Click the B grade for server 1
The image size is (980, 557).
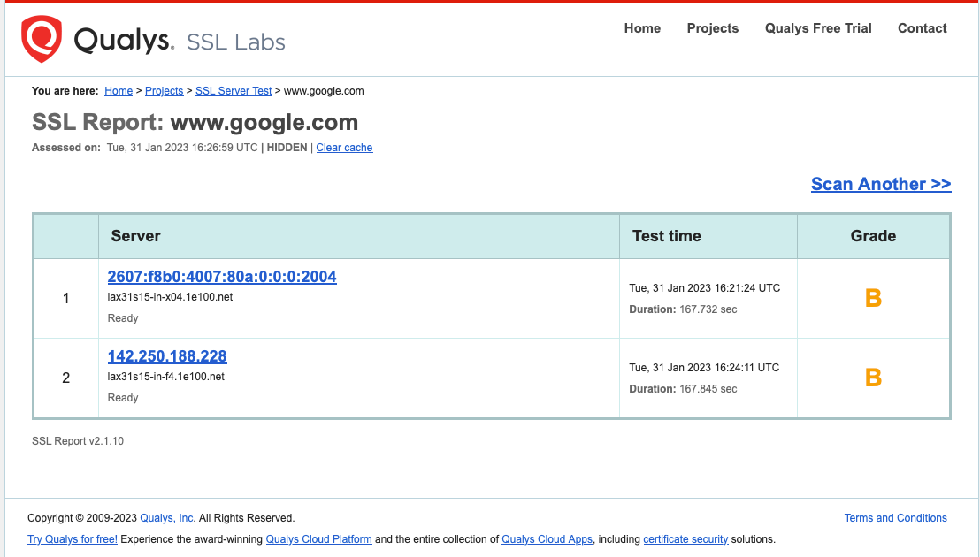coord(873,298)
